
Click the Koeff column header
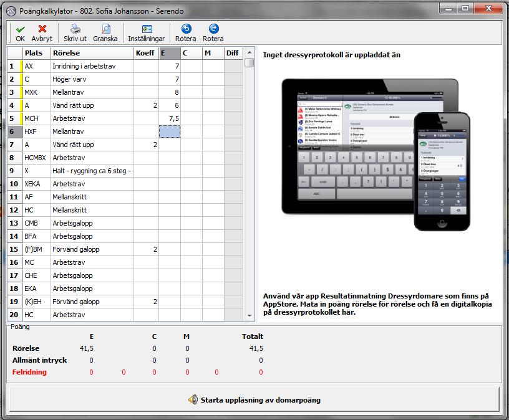[146, 53]
